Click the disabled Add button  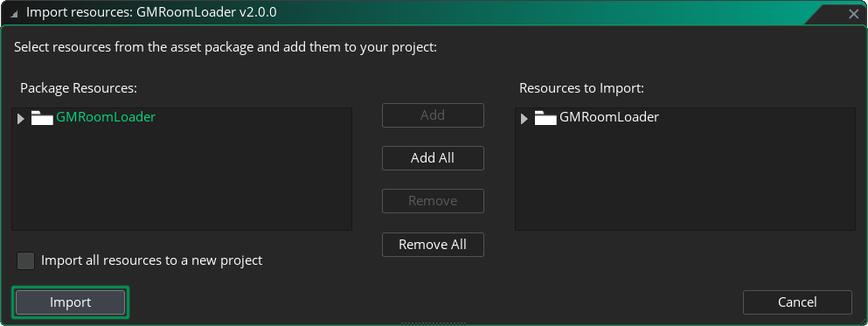tap(433, 115)
